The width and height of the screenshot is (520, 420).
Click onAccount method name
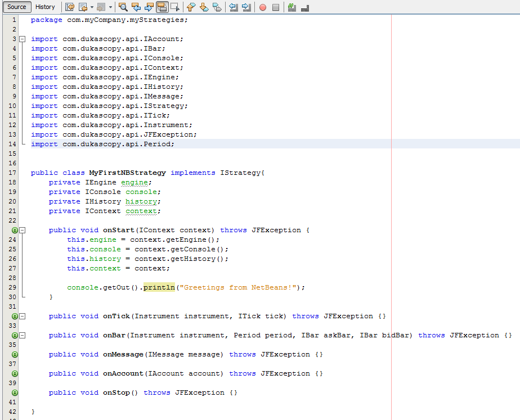pyautogui.click(x=123, y=373)
